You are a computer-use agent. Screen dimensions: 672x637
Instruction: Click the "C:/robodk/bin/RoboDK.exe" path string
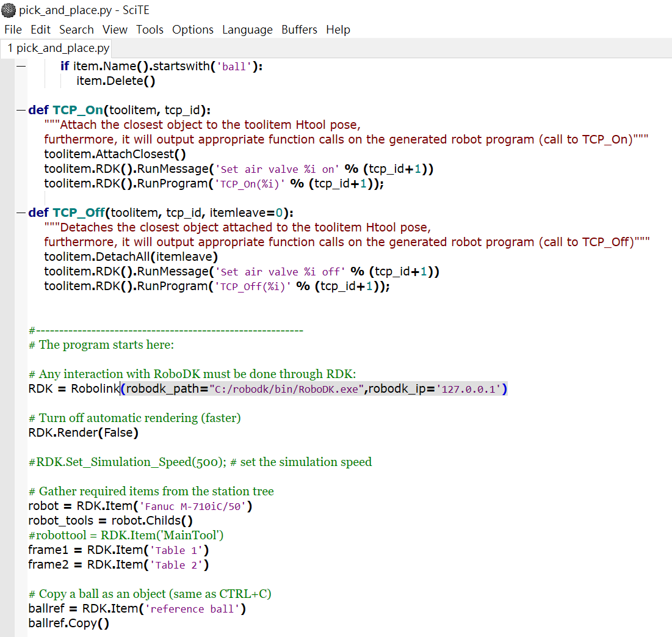click(287, 389)
